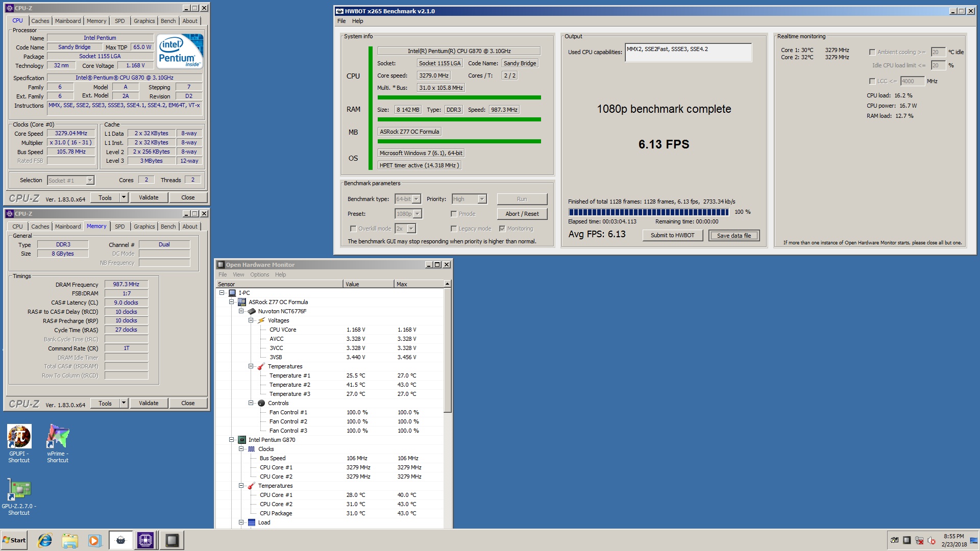This screenshot has width=980, height=551.
Task: Click Open Hardware Monitor title bar icon
Action: [x=221, y=265]
